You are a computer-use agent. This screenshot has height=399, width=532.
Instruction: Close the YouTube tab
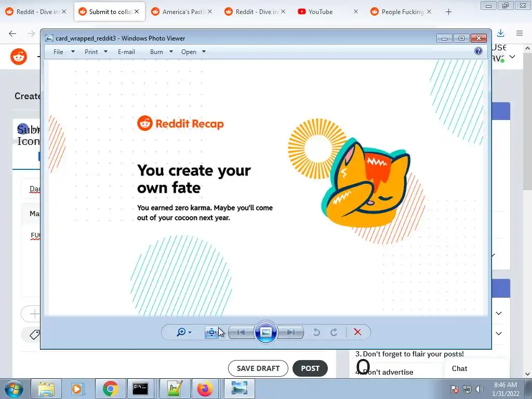pyautogui.click(x=355, y=11)
